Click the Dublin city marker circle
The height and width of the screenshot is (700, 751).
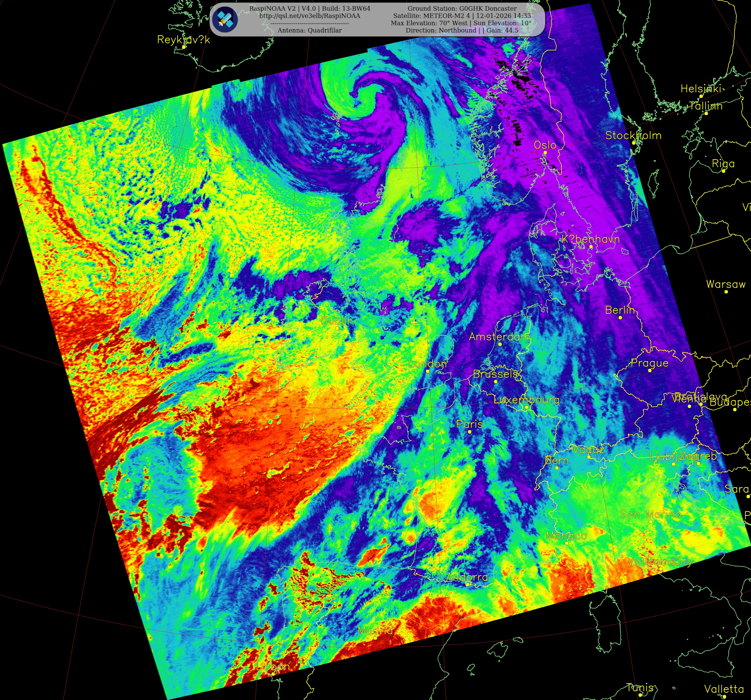point(337,328)
